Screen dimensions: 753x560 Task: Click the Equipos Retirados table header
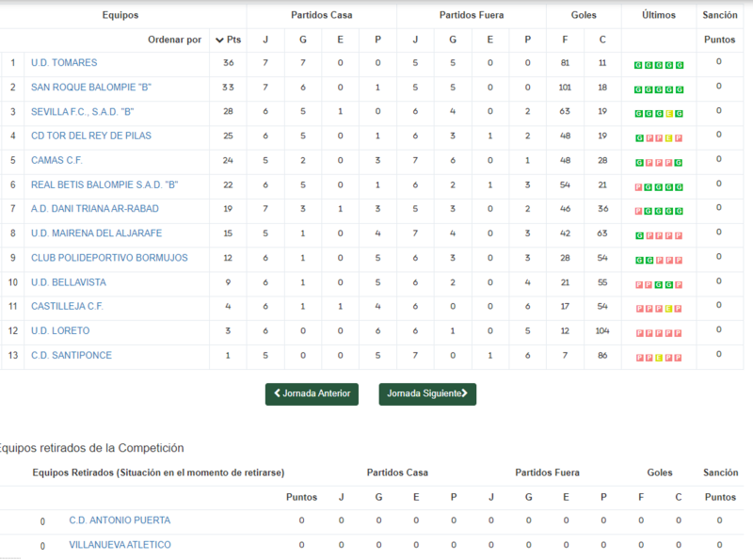point(158,473)
